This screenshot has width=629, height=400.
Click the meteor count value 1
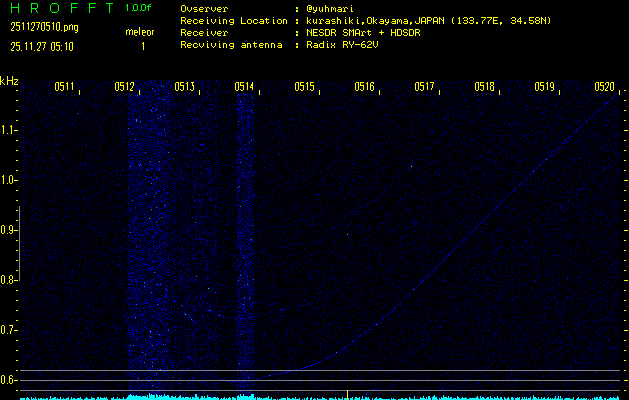click(x=143, y=47)
